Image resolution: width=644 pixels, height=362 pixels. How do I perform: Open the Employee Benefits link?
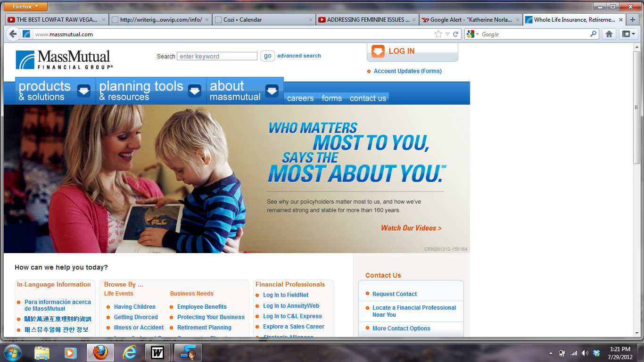202,307
